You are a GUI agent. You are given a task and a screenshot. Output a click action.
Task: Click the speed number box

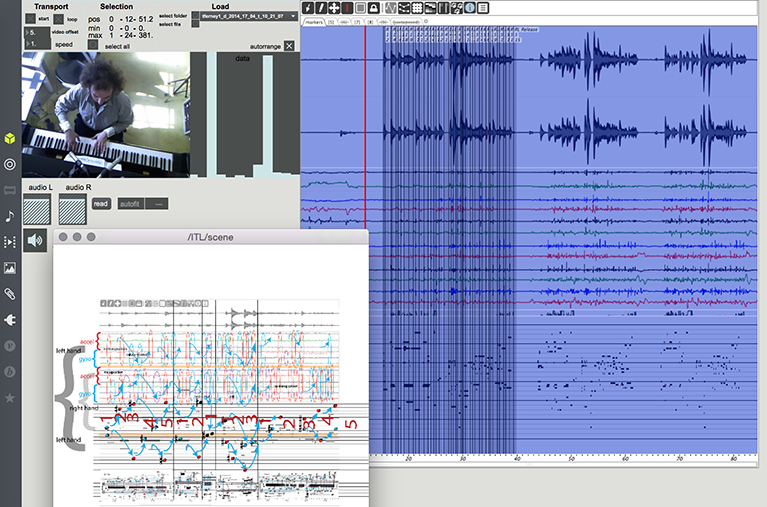[x=37, y=44]
